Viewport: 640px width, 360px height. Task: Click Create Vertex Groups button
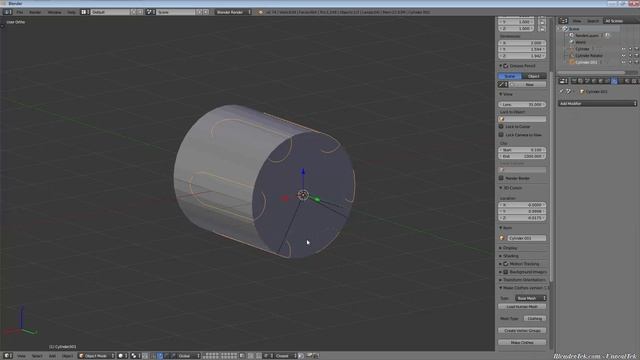pyautogui.click(x=522, y=331)
